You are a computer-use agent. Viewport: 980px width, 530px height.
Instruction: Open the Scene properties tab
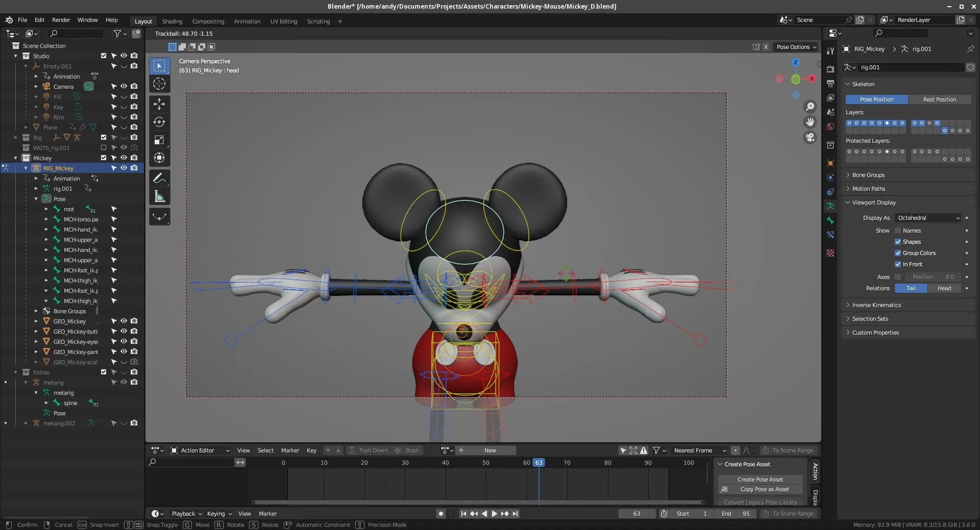tap(830, 112)
